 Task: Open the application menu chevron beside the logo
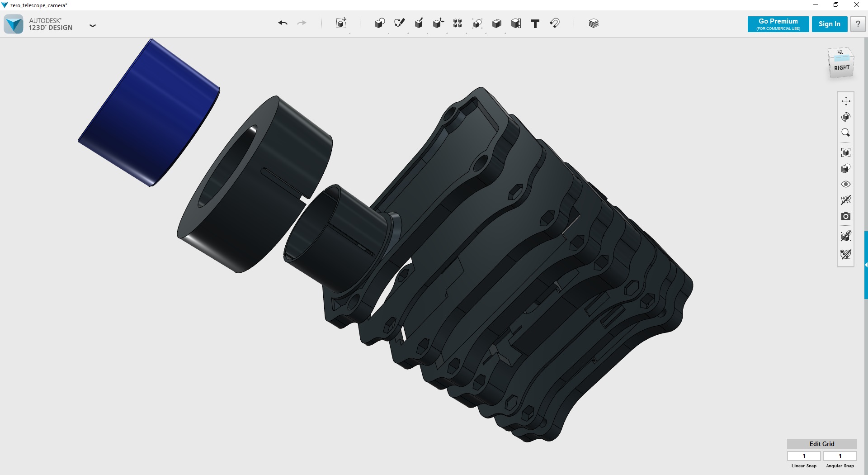click(x=93, y=26)
